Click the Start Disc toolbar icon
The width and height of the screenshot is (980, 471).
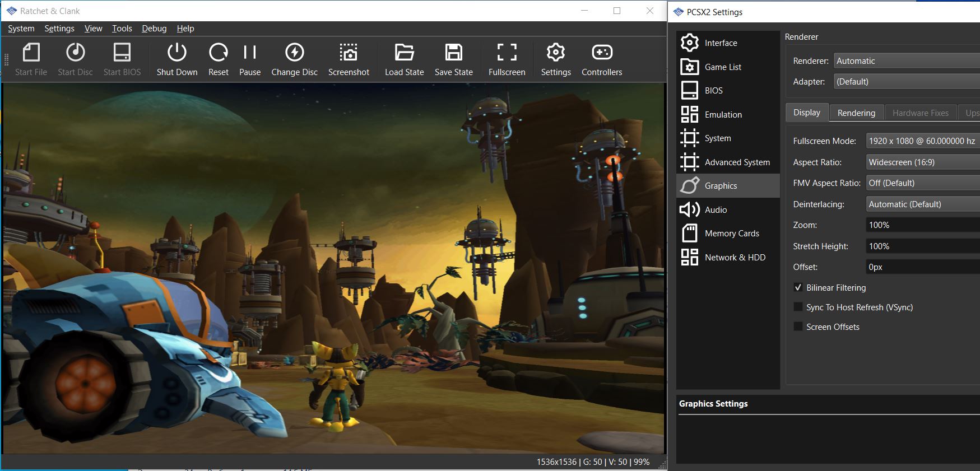[x=75, y=59]
